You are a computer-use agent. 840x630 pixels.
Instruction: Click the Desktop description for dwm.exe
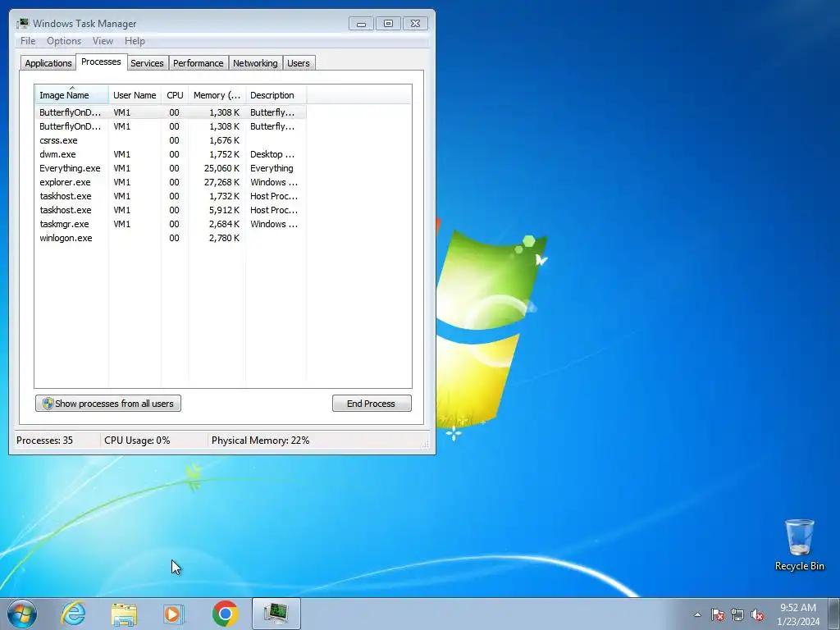[272, 154]
